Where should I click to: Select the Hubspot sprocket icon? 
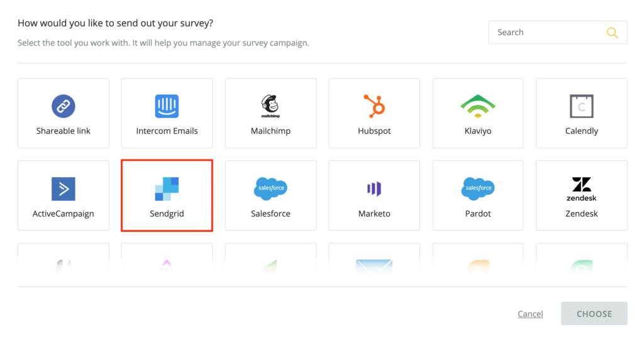pyautogui.click(x=374, y=106)
